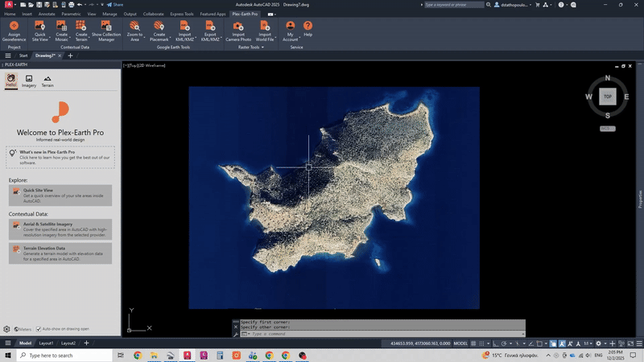The image size is (644, 362).
Task: Switch to the Imagery panel icon
Action: (x=29, y=81)
